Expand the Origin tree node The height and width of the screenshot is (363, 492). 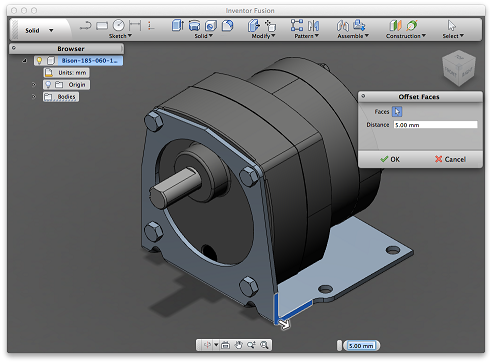coord(34,85)
